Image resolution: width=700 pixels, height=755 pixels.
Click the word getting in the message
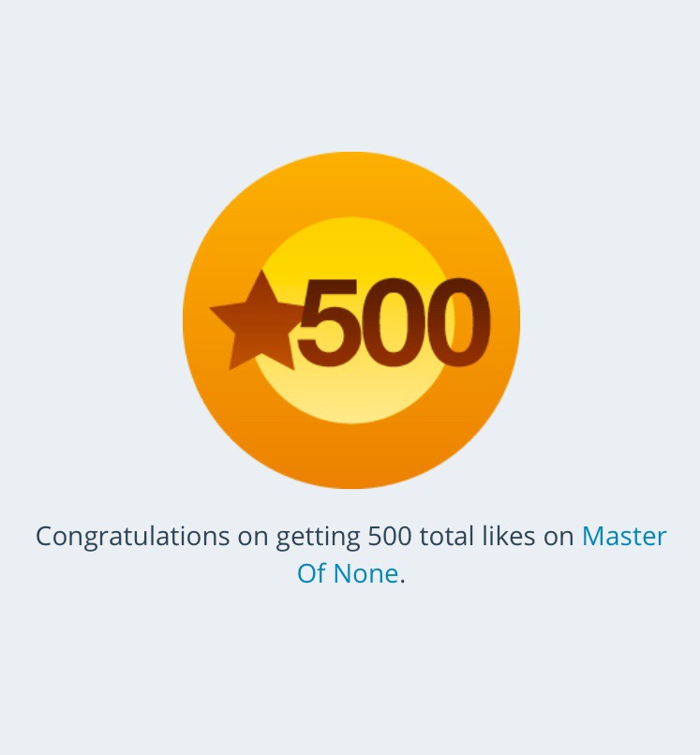pyautogui.click(x=318, y=538)
